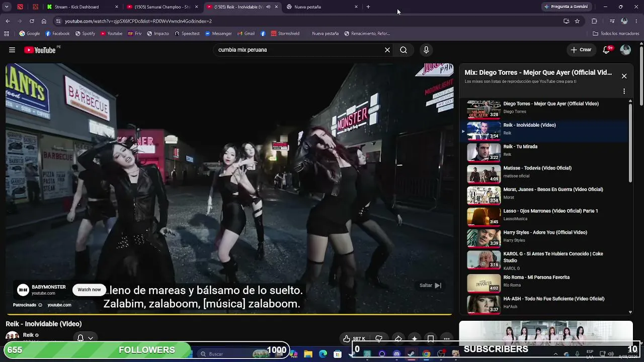The image size is (644, 362).
Task: Open the Mix playlist options menu
Action: point(624,92)
